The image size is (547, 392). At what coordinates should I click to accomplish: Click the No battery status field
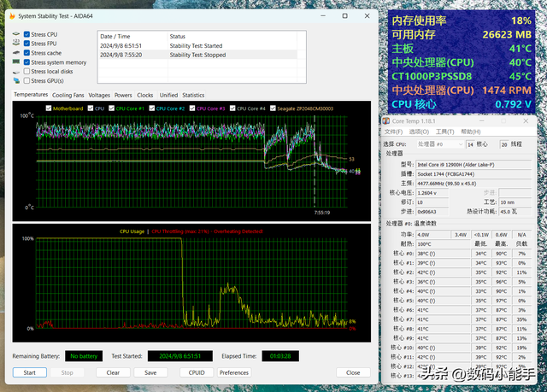84,356
